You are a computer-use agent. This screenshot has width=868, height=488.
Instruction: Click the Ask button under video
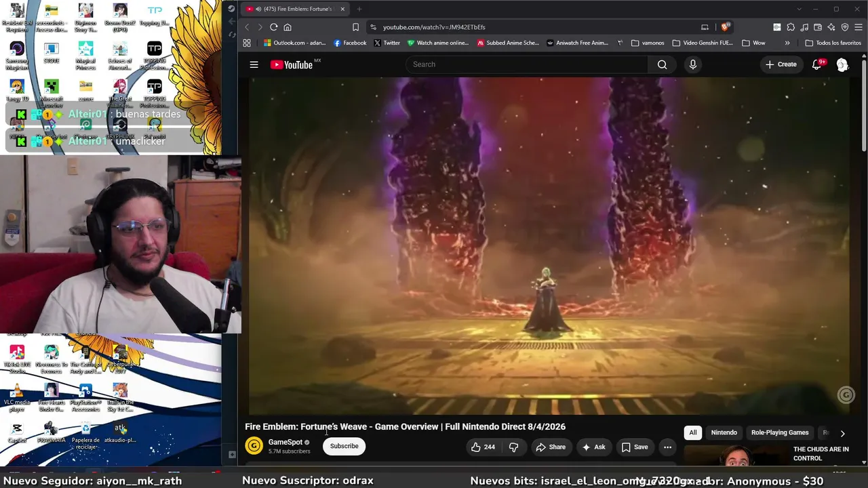click(593, 447)
